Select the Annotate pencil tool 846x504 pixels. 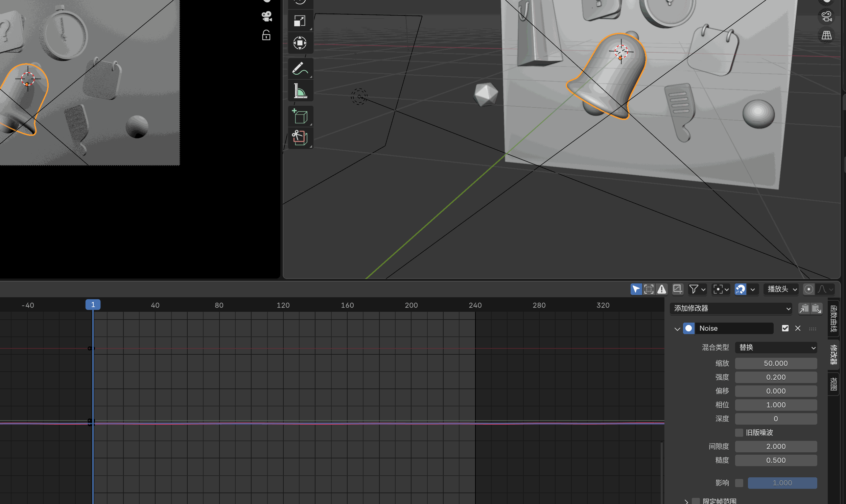point(300,69)
